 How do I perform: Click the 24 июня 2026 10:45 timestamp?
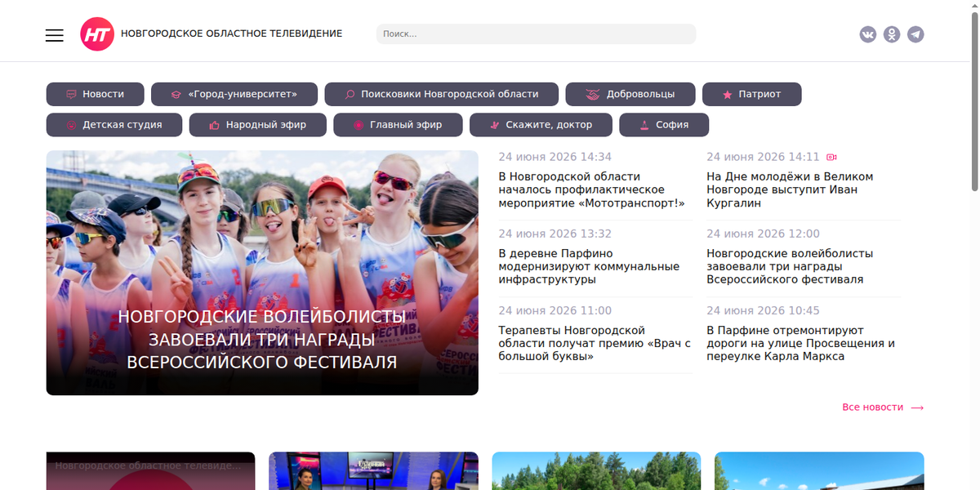tap(763, 310)
